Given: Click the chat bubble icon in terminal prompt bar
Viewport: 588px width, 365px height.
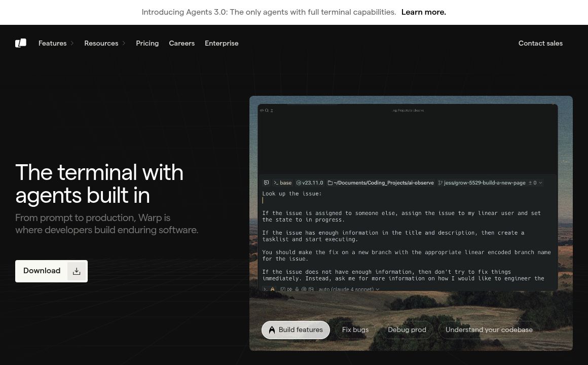Looking at the screenshot, I should coord(266,183).
